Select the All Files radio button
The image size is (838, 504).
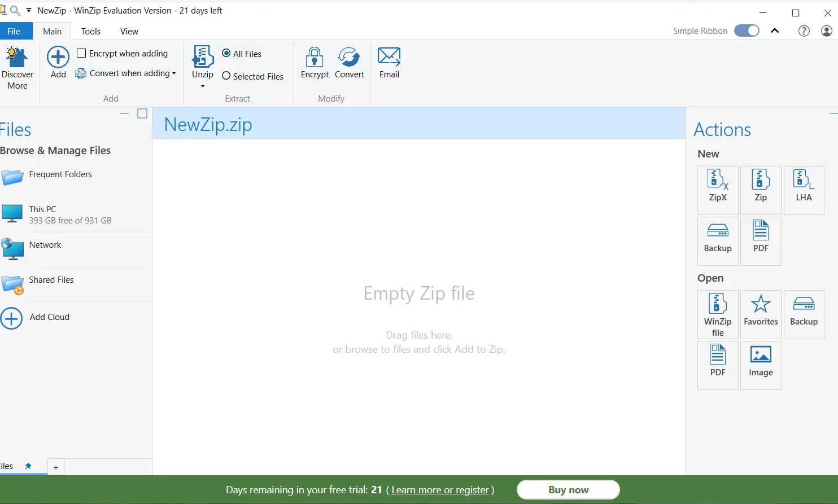[x=226, y=53]
